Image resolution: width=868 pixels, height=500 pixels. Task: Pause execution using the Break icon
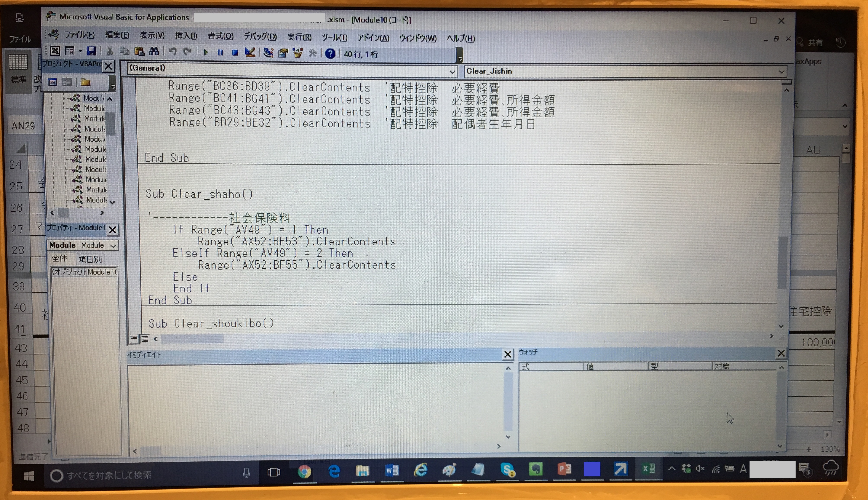click(x=221, y=52)
